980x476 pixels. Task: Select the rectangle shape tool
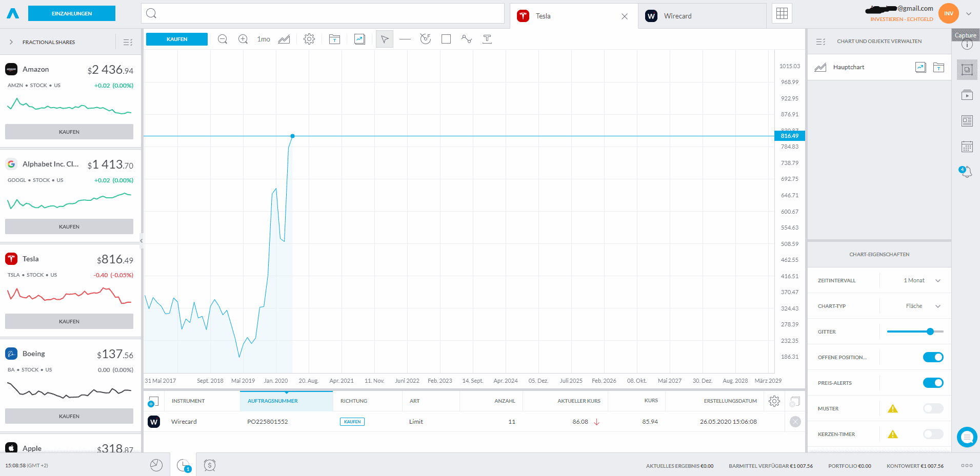(x=446, y=39)
